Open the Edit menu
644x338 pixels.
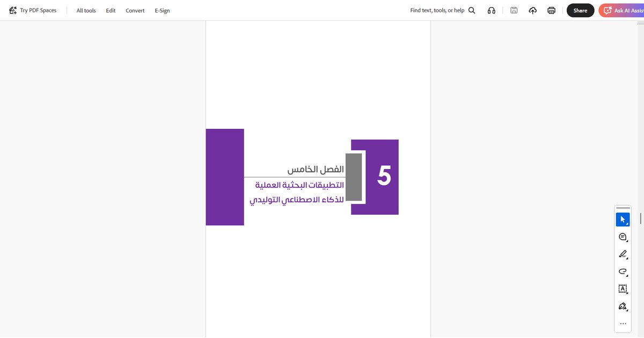pos(111,10)
